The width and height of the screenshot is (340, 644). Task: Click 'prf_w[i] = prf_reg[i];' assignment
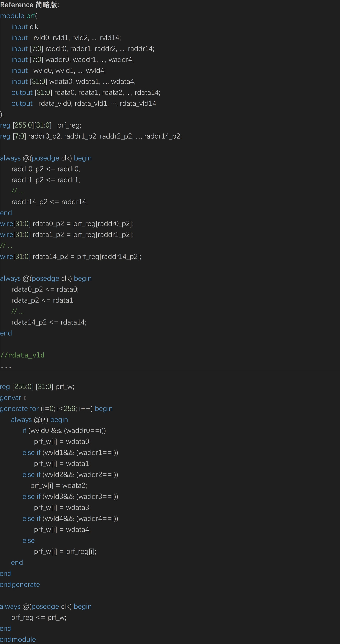(65, 551)
